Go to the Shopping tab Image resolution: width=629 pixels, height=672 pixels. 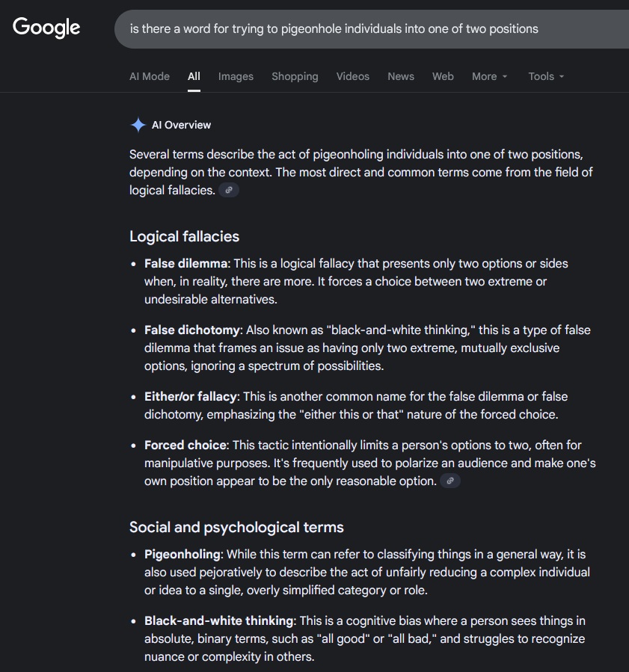point(295,76)
